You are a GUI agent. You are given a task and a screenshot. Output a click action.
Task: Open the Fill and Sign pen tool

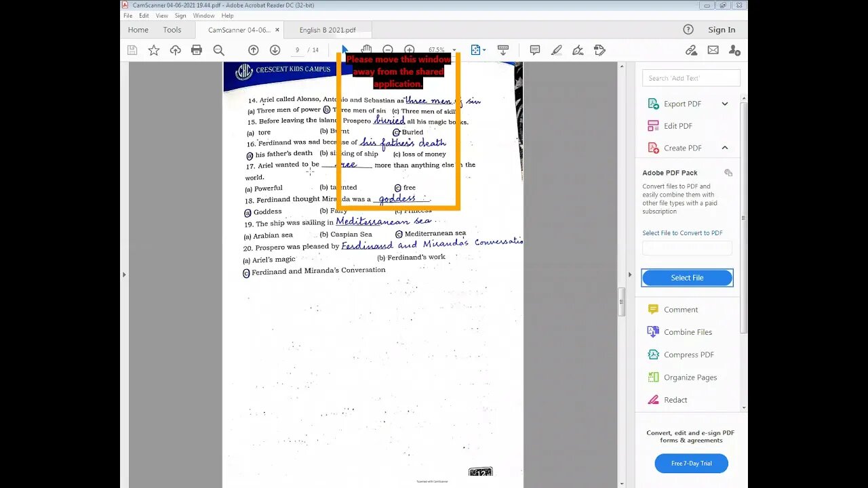pyautogui.click(x=578, y=50)
